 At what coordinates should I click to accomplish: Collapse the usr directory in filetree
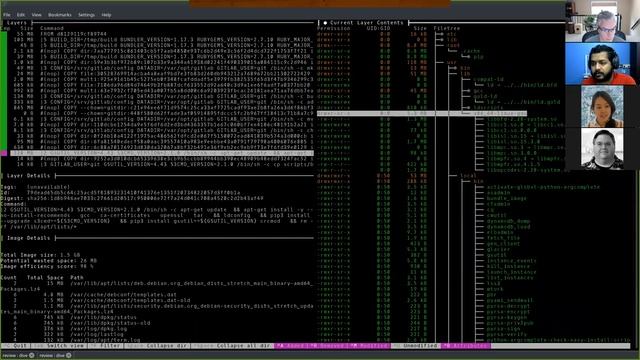click(451, 62)
